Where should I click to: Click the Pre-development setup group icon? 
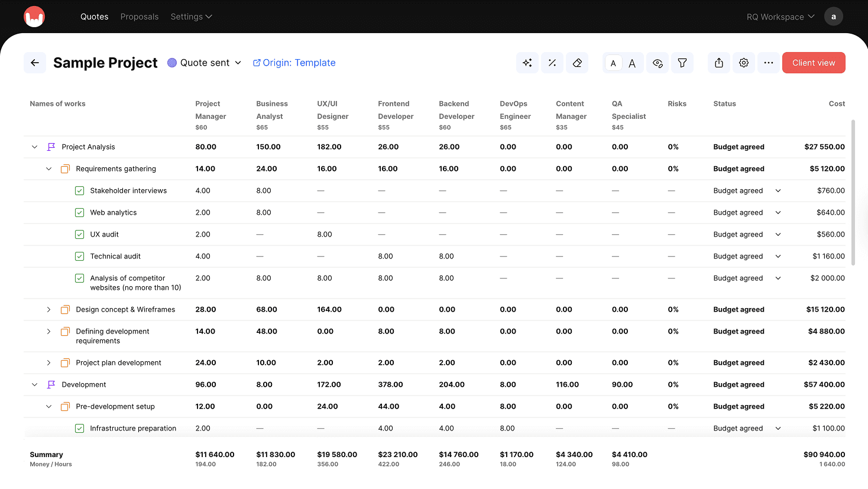point(66,406)
